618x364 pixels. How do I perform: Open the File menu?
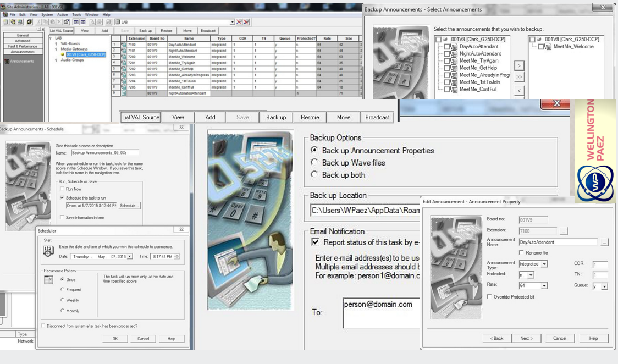(x=12, y=15)
